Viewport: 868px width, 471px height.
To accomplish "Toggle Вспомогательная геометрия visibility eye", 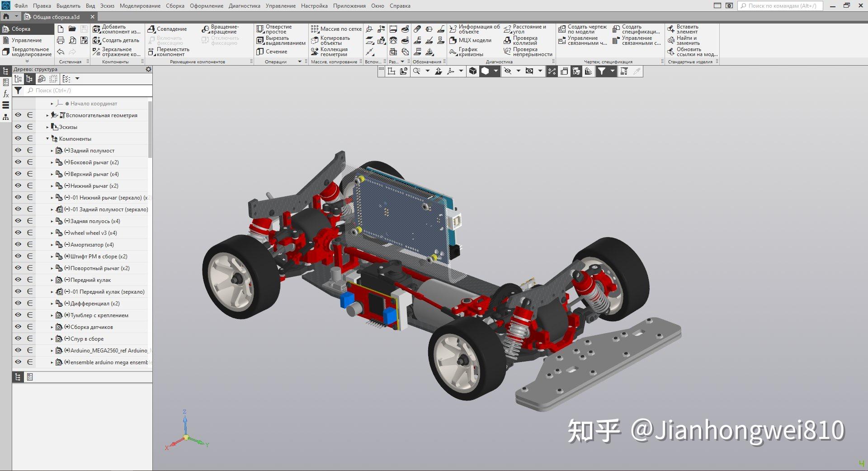I will (18, 115).
